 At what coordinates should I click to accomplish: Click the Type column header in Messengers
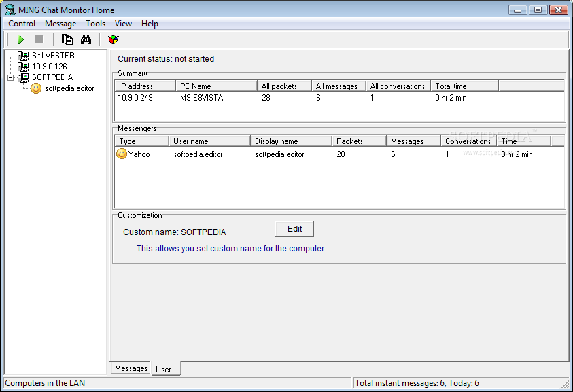(142, 141)
